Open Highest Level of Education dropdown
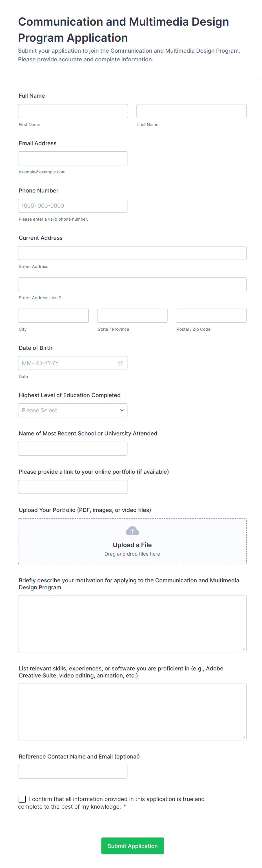 [x=72, y=410]
